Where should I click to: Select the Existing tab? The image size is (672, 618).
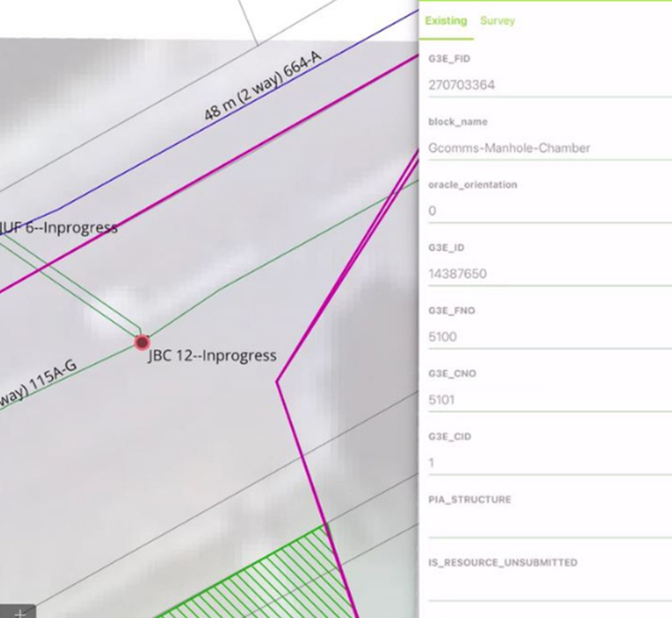(446, 21)
